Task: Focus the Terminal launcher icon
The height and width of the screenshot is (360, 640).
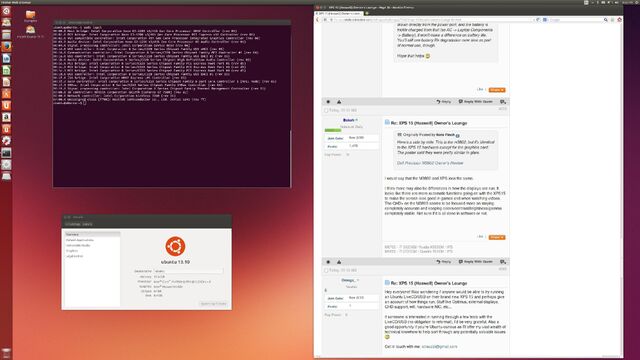Action: point(6,153)
